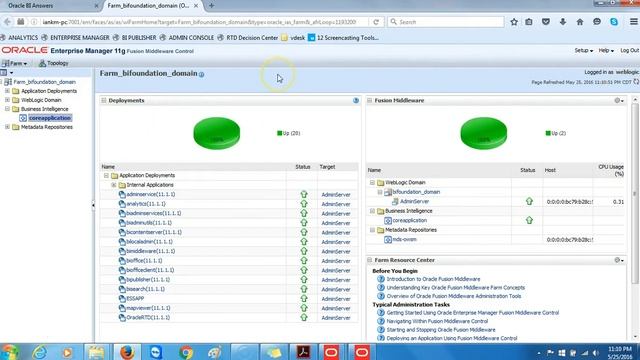Click the ANALYTICS bookmark
The image size is (640, 360).
19,38
